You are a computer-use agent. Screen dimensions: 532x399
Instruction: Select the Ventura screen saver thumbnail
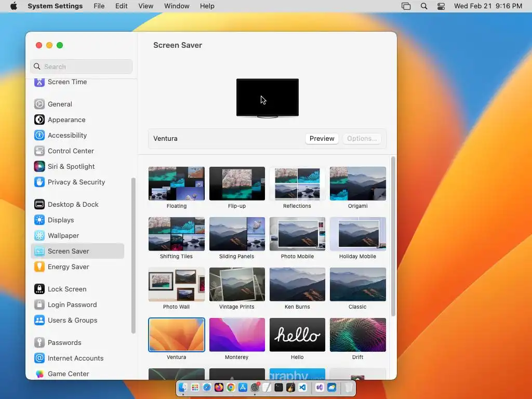pos(177,335)
